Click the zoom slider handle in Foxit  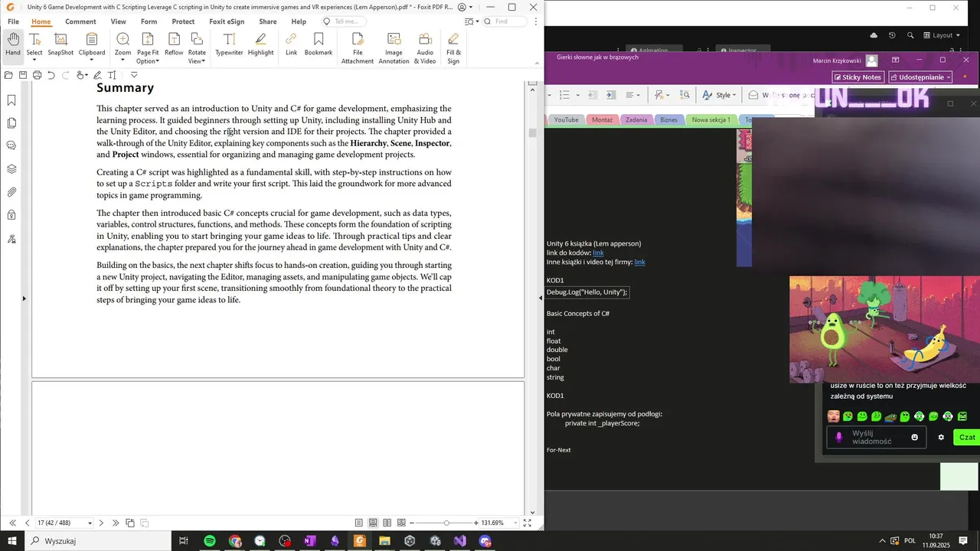(x=446, y=523)
